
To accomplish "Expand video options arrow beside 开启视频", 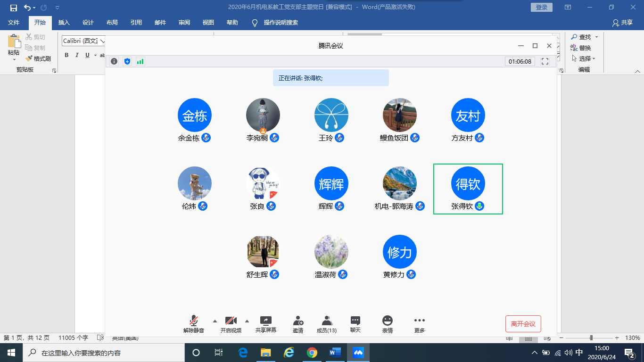I will pos(247,321).
